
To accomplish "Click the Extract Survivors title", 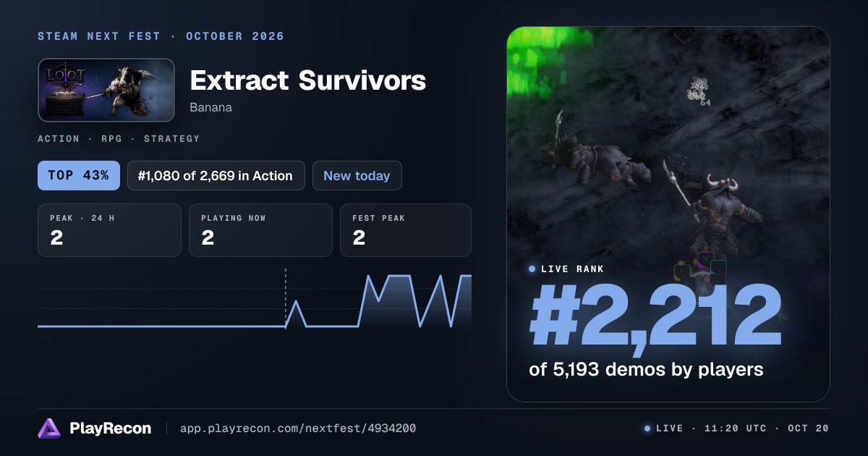I will coord(307,81).
